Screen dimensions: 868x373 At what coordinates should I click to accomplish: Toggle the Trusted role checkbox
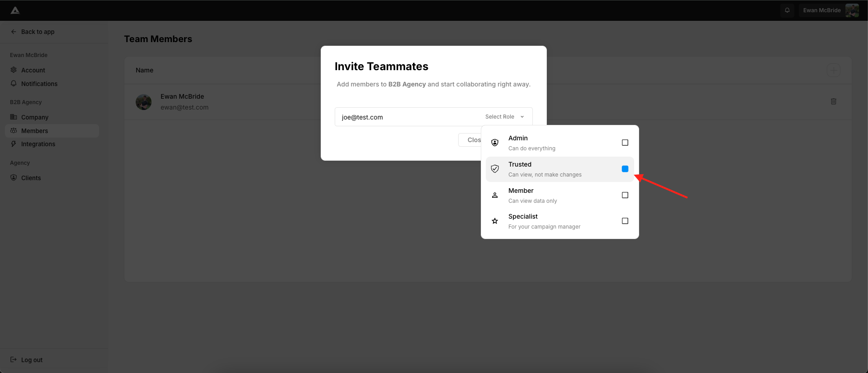625,169
